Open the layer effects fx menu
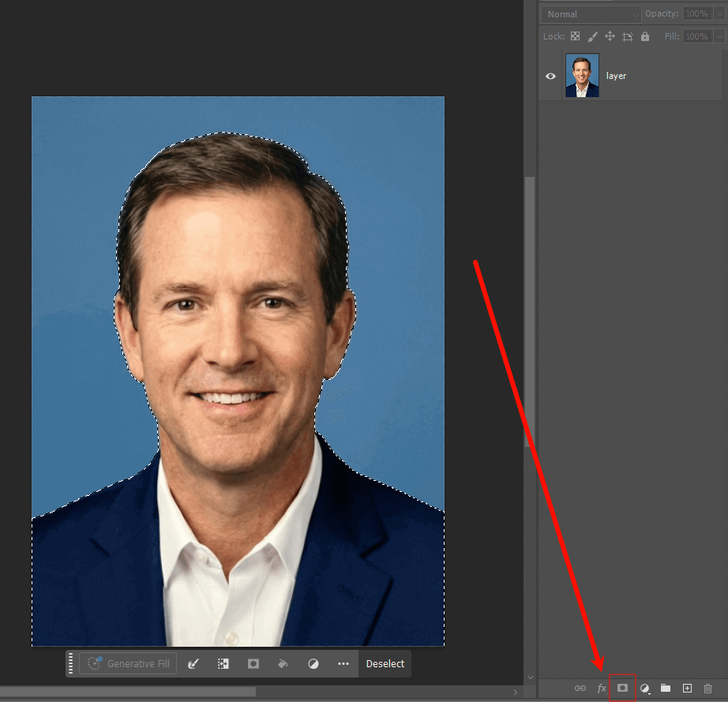The width and height of the screenshot is (728, 702). pyautogui.click(x=601, y=688)
